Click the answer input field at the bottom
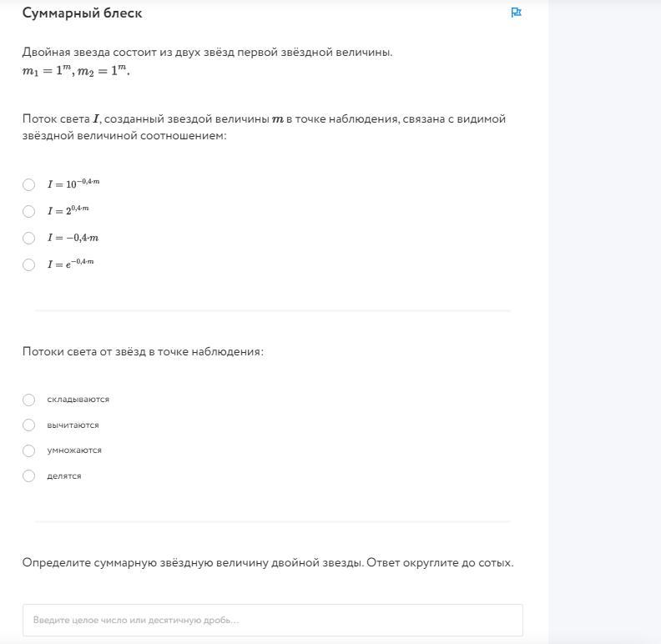The width and height of the screenshot is (661, 644). tap(272, 620)
